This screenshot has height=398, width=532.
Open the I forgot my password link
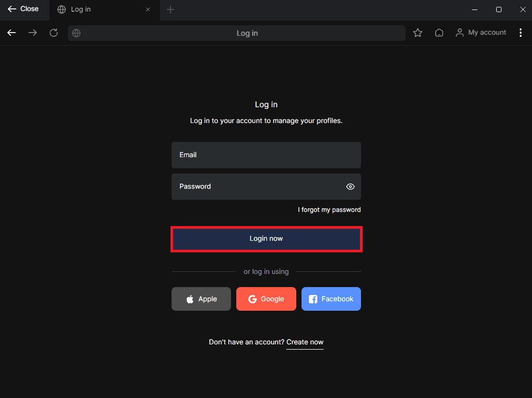[329, 209]
